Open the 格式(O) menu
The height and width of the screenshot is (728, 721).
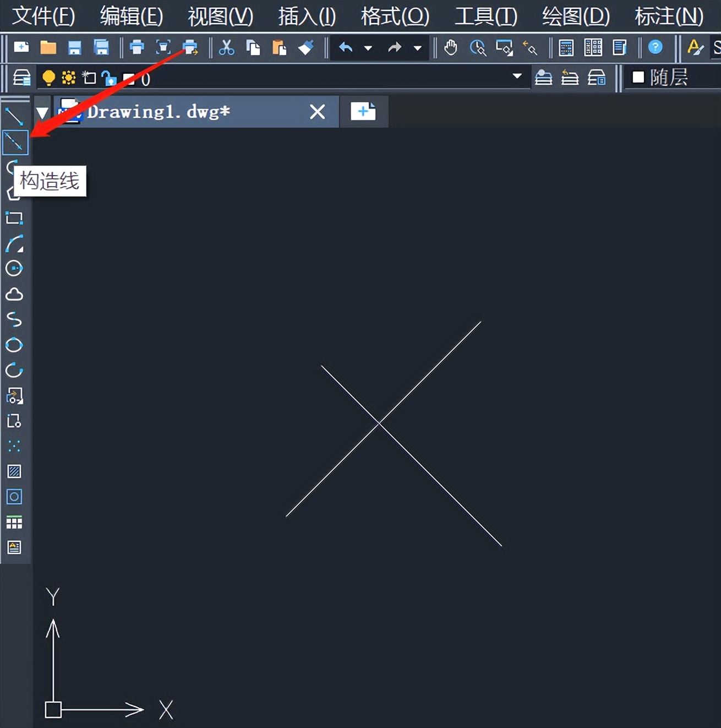(x=395, y=17)
